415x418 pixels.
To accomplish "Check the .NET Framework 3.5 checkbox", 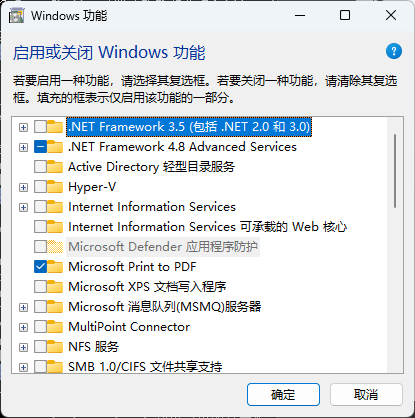I will pyautogui.click(x=40, y=127).
